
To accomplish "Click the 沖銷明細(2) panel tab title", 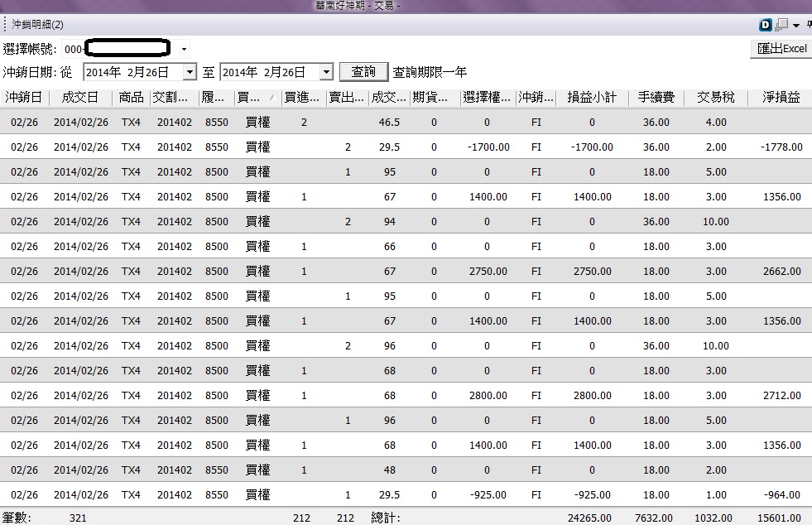I will 37,24.
